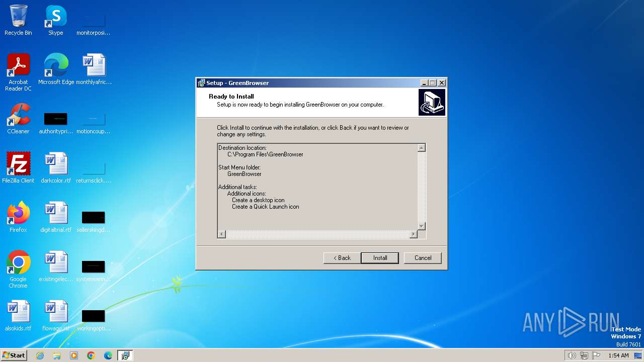Click the 'Additional tasks:' line
Screen dimensions: 644x362
tap(237, 187)
